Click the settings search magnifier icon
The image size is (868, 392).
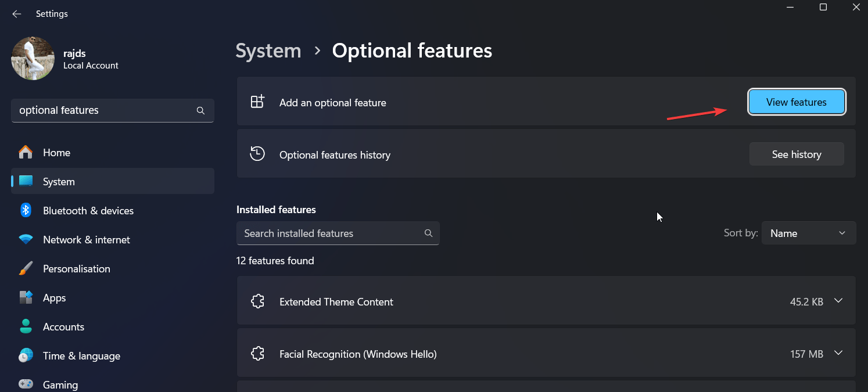pyautogui.click(x=200, y=110)
